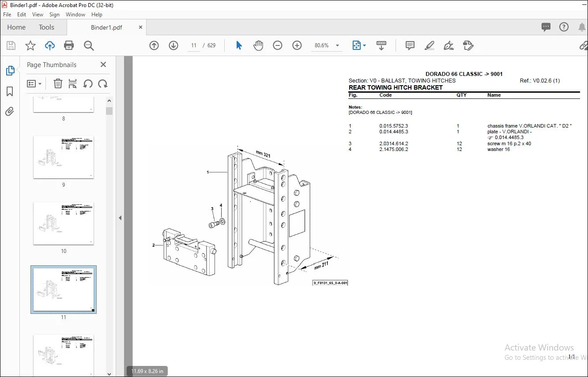The width and height of the screenshot is (588, 377).
Task: Click the 'washer 16' part name
Action: [x=498, y=149]
